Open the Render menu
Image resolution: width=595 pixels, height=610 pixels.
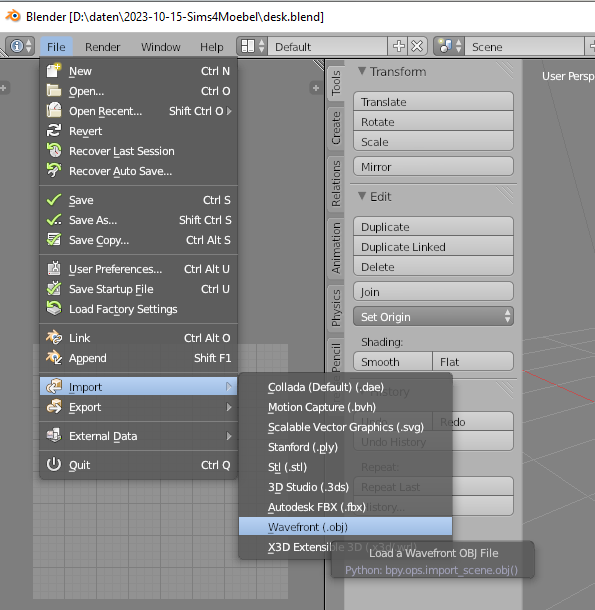pos(102,47)
